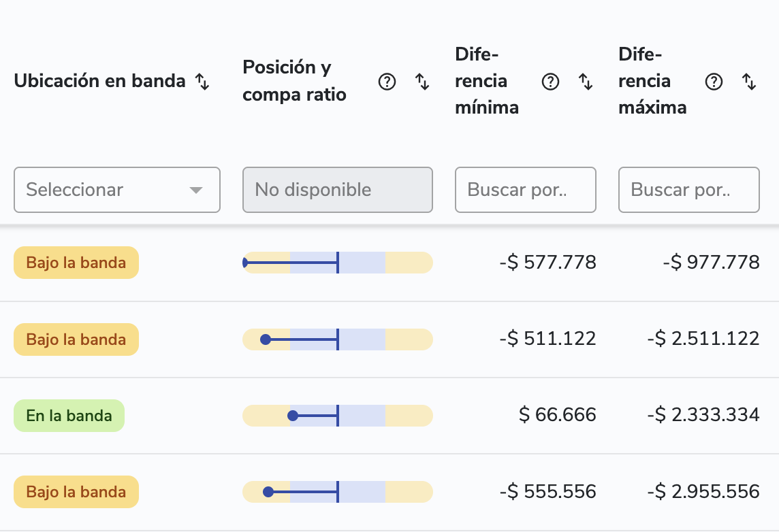Sort the Diferencia mínima column
This screenshot has height=532, width=779.
(586, 82)
